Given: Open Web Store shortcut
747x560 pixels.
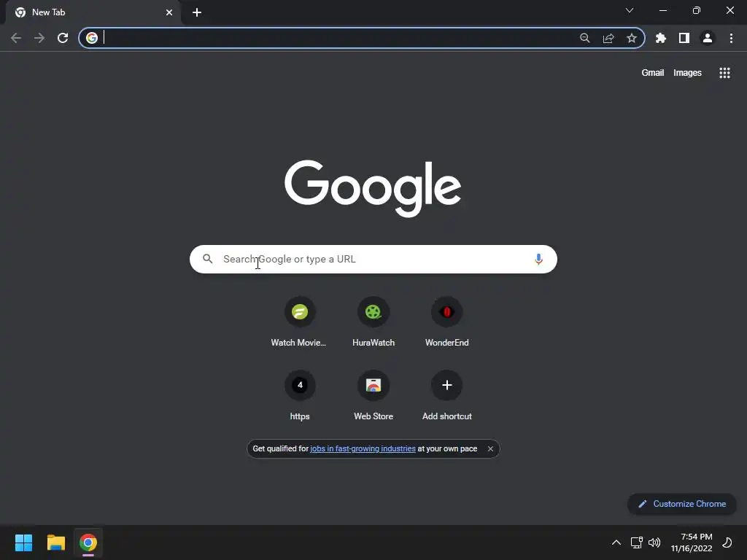Looking at the screenshot, I should (x=373, y=396).
